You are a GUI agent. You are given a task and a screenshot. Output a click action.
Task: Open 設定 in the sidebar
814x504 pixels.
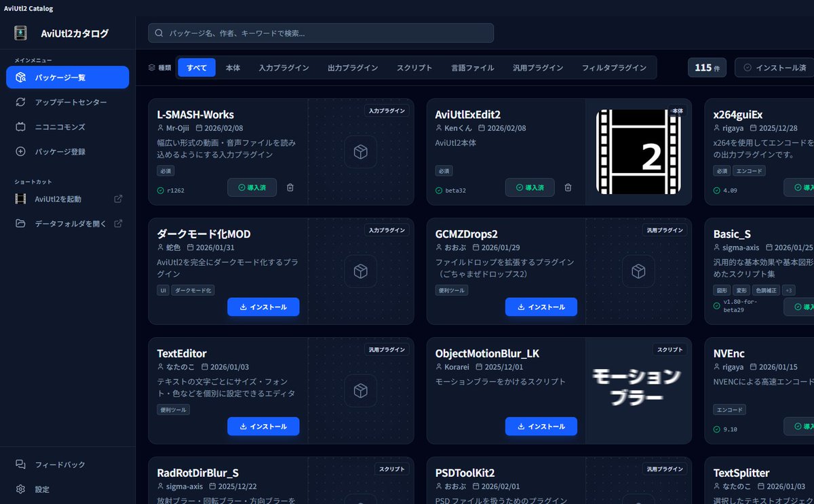click(x=67, y=489)
